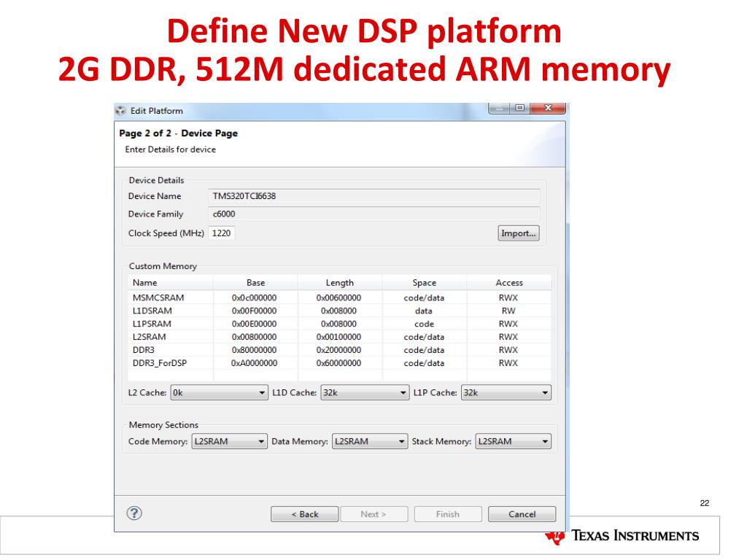Click the Back button
The width and height of the screenshot is (747, 560).
click(304, 514)
